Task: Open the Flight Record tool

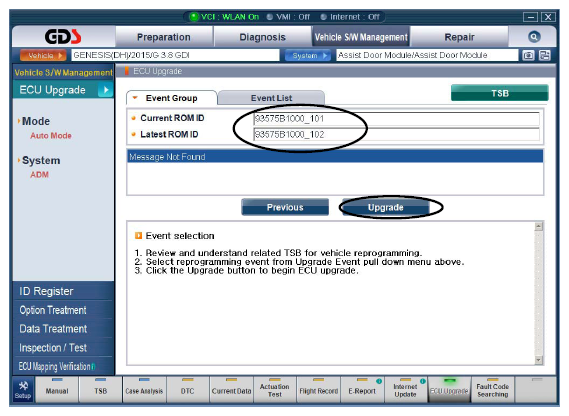Action: click(319, 390)
